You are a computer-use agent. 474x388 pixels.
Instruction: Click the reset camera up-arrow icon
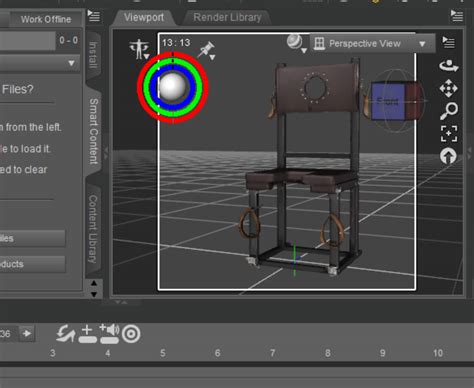click(448, 156)
